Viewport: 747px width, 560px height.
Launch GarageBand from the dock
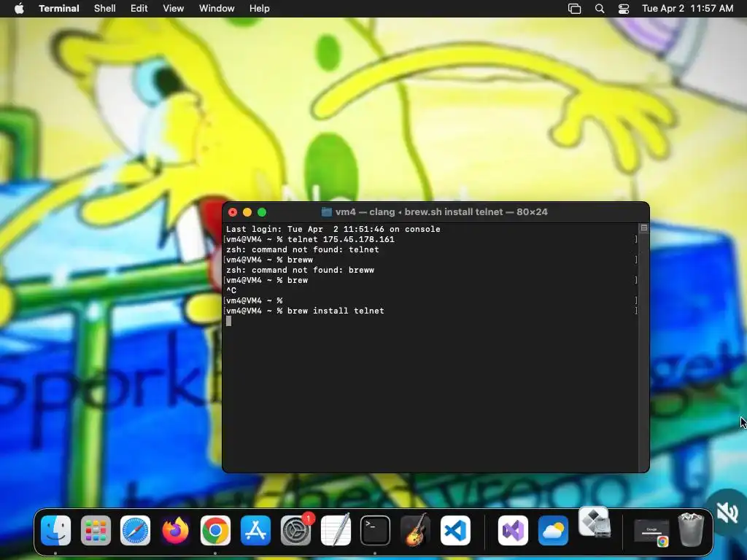click(415, 530)
